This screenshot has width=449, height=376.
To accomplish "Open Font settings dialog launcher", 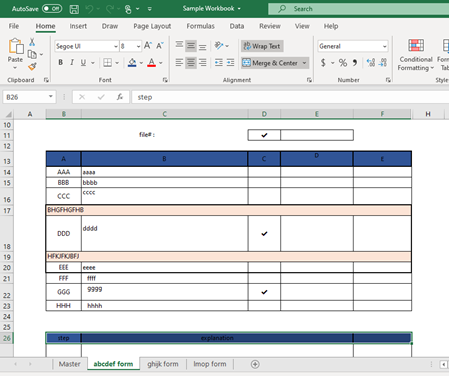I will tap(165, 80).
